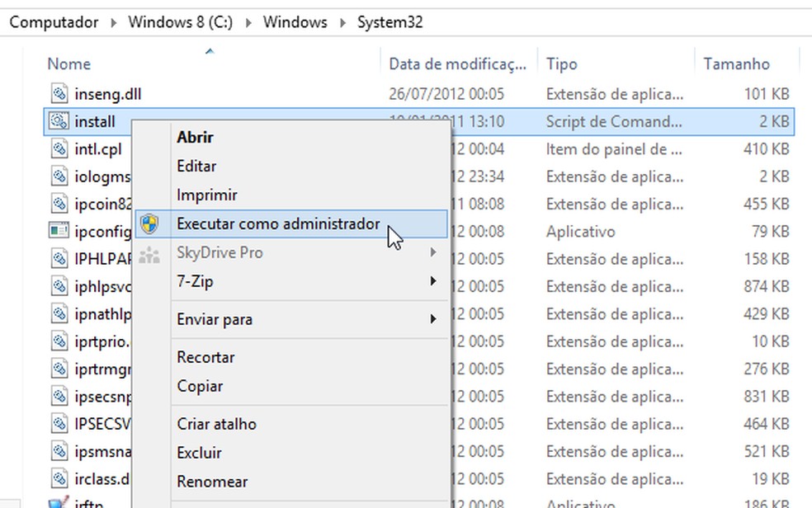Click the irclass.d file icon
Viewport: 812px width, 508px height.
[59, 478]
